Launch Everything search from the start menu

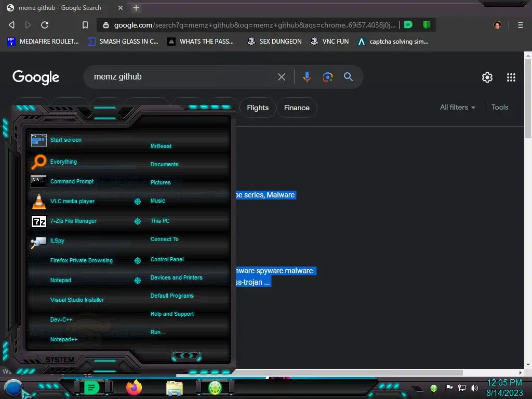pos(63,162)
